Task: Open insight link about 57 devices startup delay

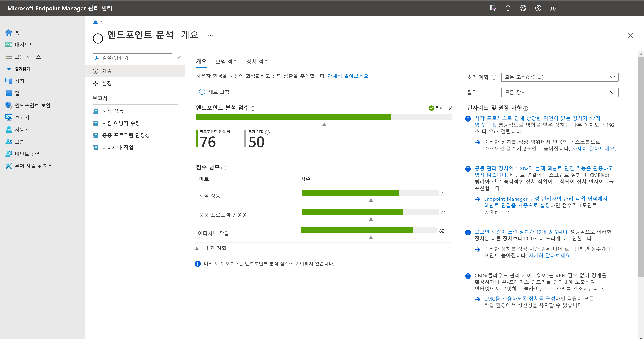Action: 537,121
